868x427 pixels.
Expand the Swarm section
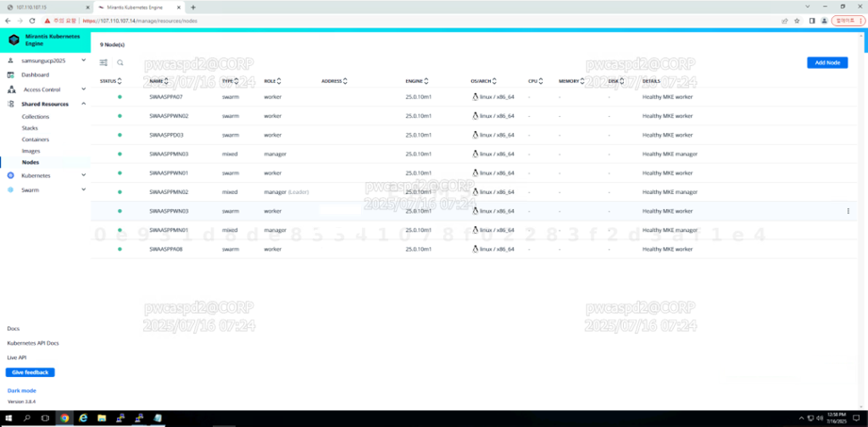pyautogui.click(x=84, y=190)
